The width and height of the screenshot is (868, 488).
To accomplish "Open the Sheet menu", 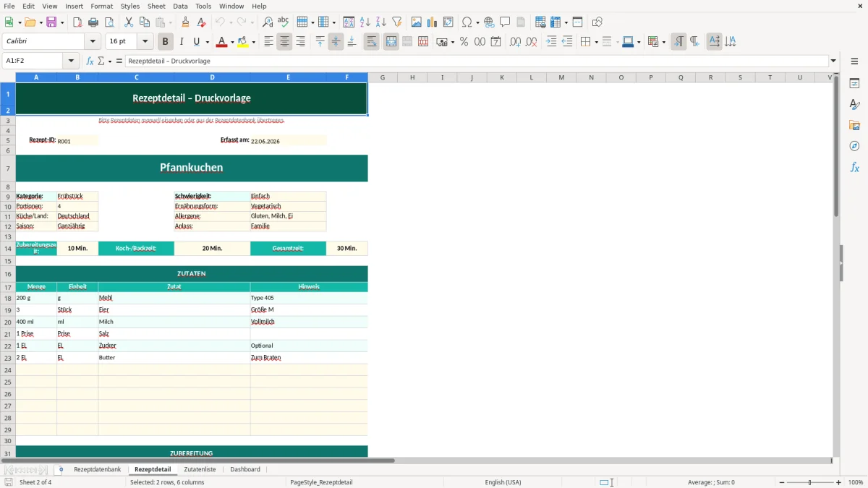I will (x=156, y=6).
